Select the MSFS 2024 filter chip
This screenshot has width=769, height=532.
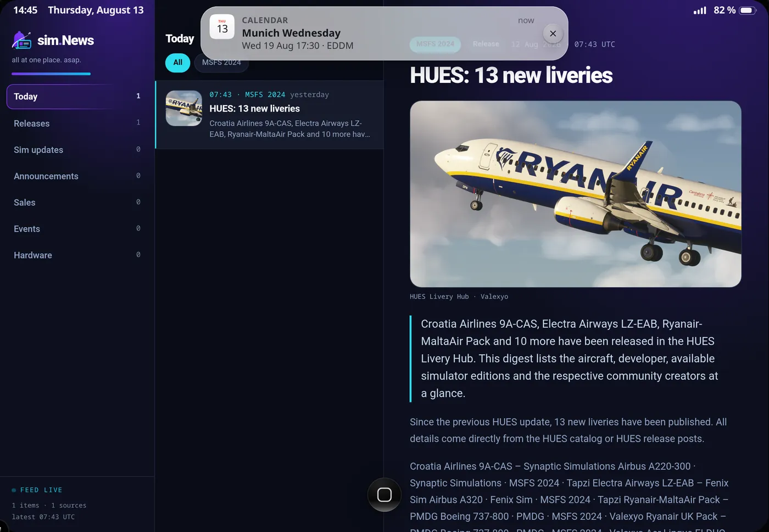coord(221,63)
